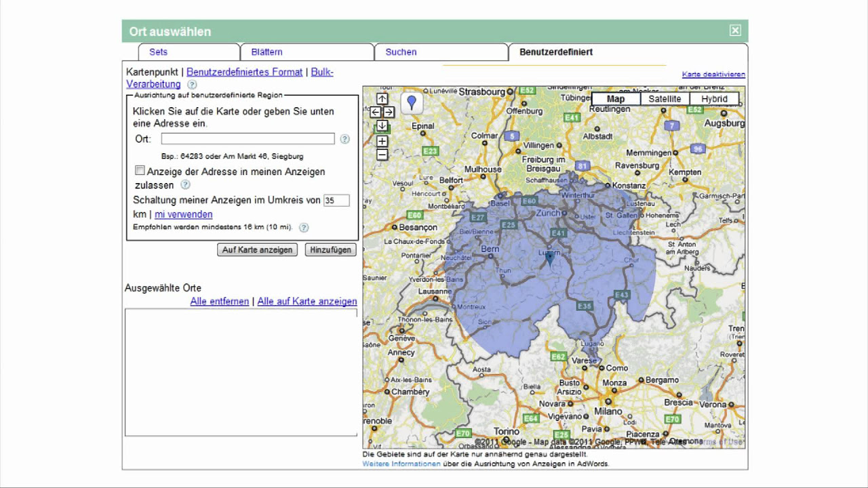Switch map view to Hybrid

714,99
